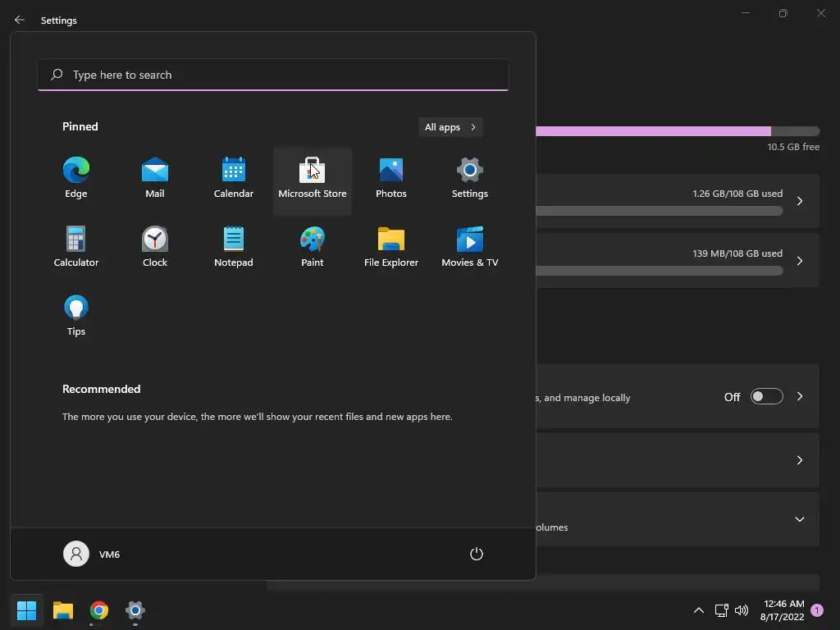The width and height of the screenshot is (840, 630).
Task: Show All apps list
Action: click(x=450, y=127)
